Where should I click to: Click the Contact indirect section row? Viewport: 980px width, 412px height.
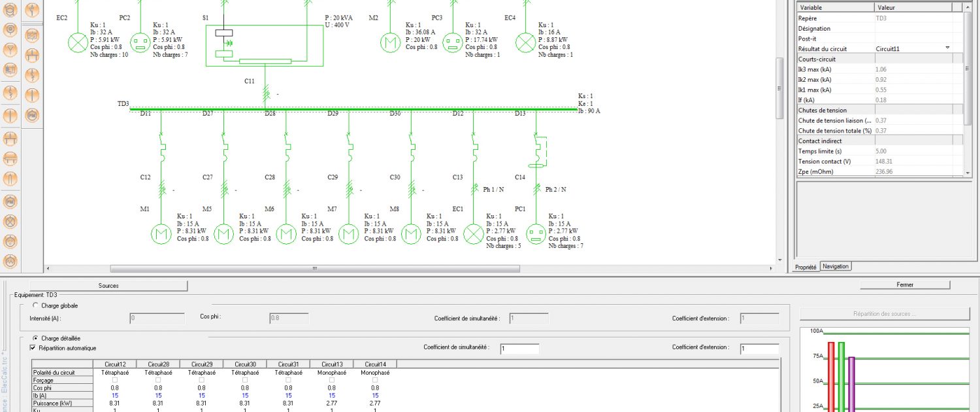(x=880, y=141)
